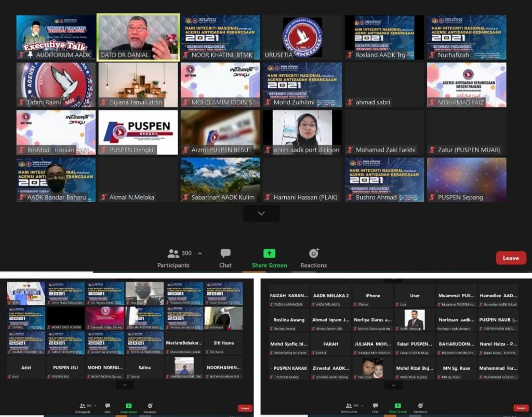
Task: Open Participants in the bottom-right window
Action: coord(349,408)
